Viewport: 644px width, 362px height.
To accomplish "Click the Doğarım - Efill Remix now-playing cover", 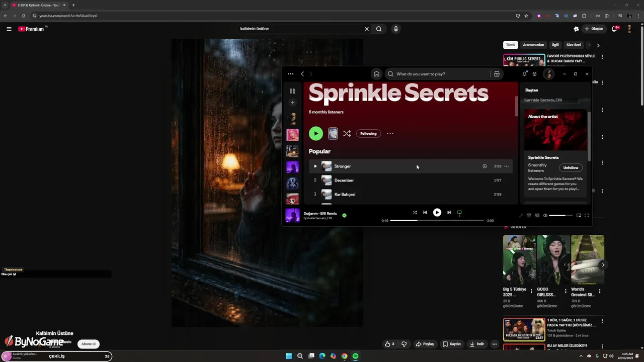I will [x=292, y=215].
